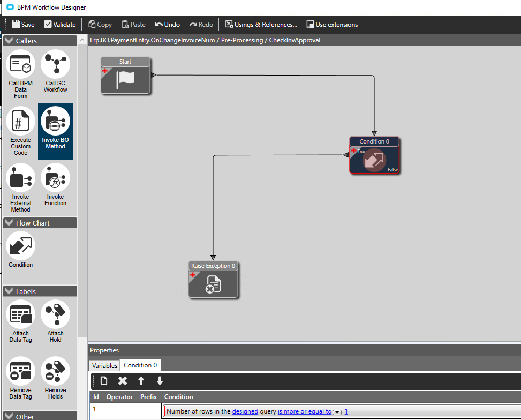
Task: Click the 'designed' query link
Action: (x=245, y=411)
